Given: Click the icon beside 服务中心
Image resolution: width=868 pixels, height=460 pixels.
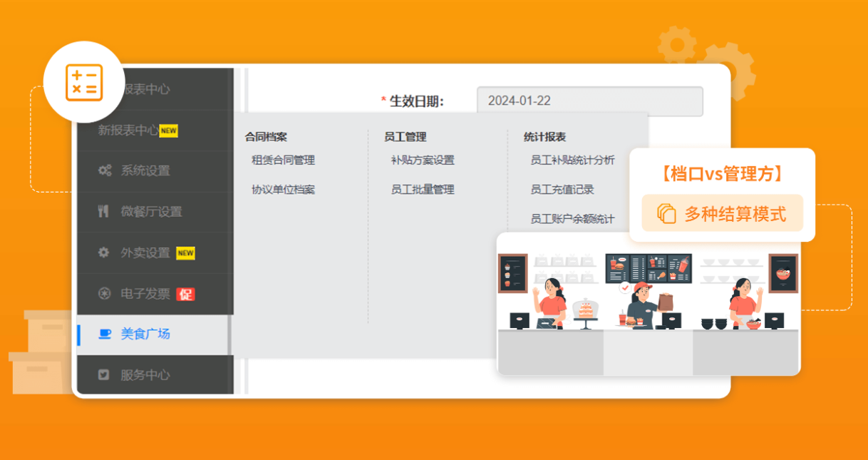Looking at the screenshot, I should [x=104, y=374].
